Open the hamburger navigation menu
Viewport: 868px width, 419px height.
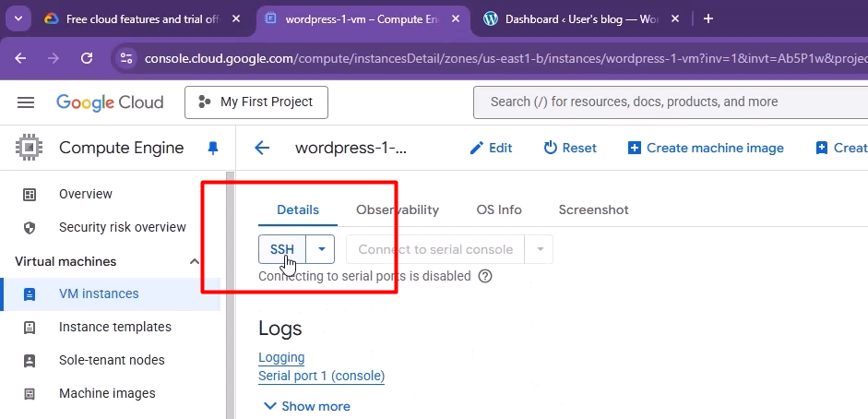(x=26, y=102)
